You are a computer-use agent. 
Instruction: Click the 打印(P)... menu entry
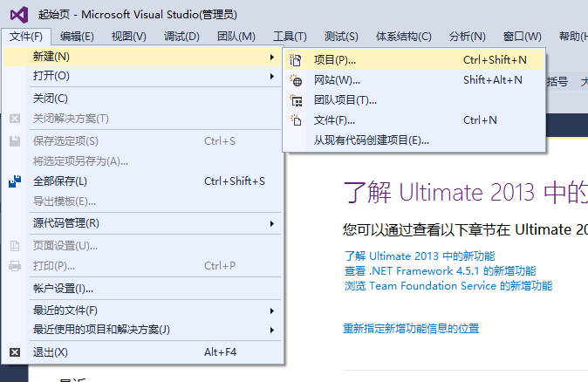pyautogui.click(x=142, y=266)
